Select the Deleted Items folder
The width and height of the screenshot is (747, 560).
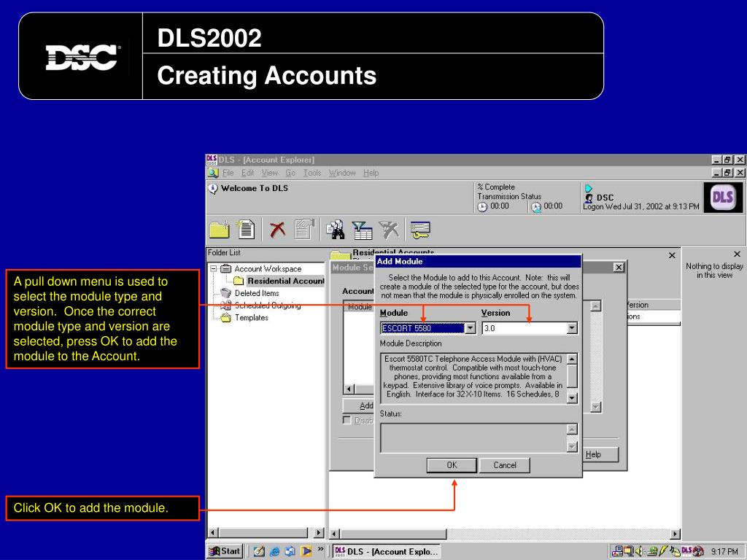pyautogui.click(x=257, y=293)
